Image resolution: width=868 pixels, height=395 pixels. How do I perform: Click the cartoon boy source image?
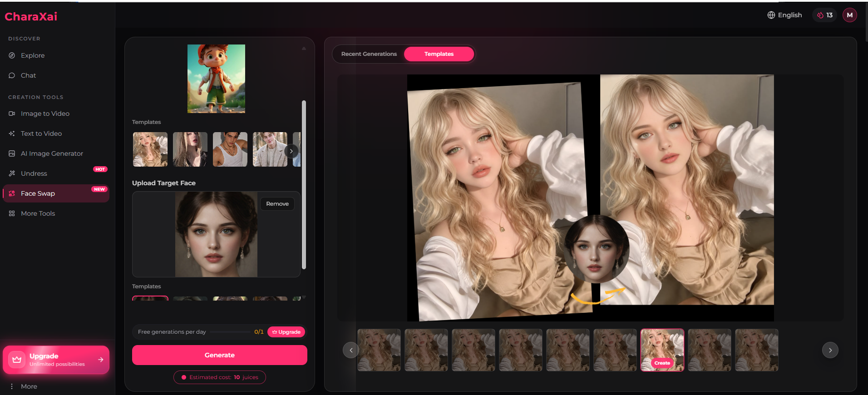(x=216, y=79)
